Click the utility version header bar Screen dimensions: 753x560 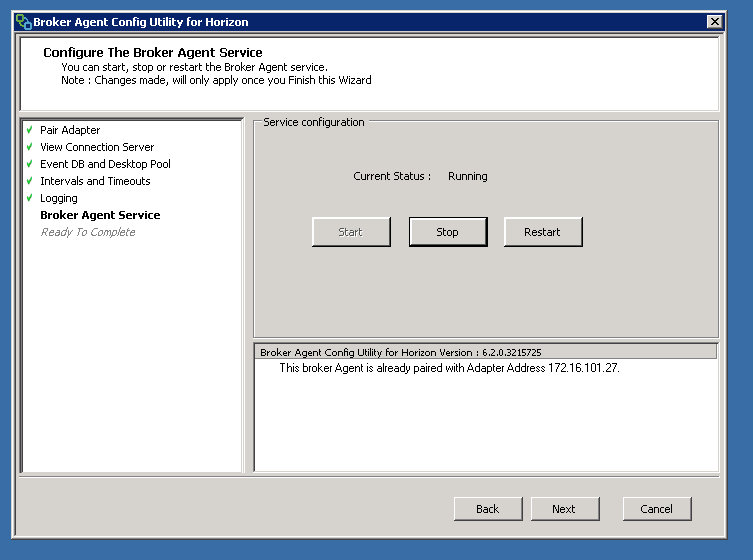tap(486, 352)
